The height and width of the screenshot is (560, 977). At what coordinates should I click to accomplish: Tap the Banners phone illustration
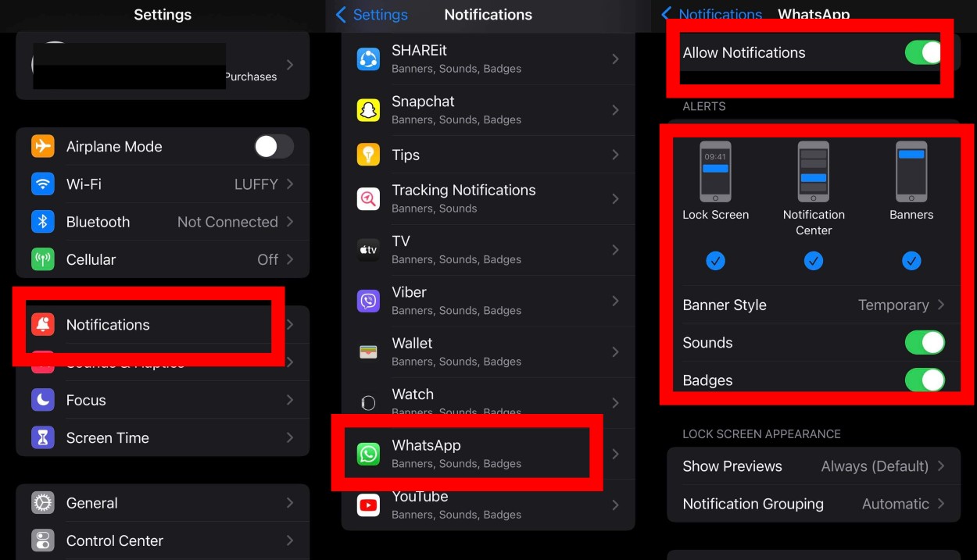(911, 172)
